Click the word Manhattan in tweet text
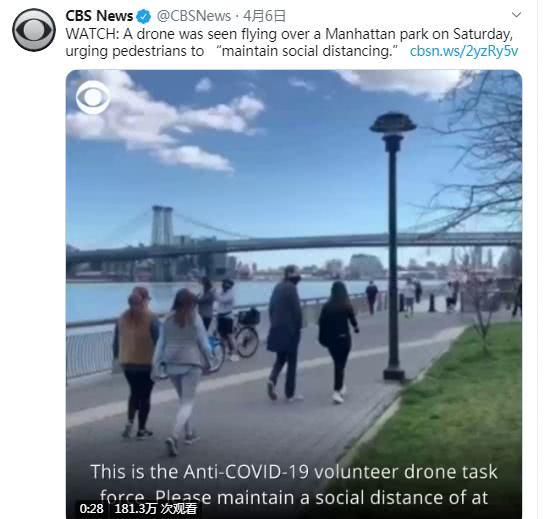This screenshot has width=551, height=519. 361,34
